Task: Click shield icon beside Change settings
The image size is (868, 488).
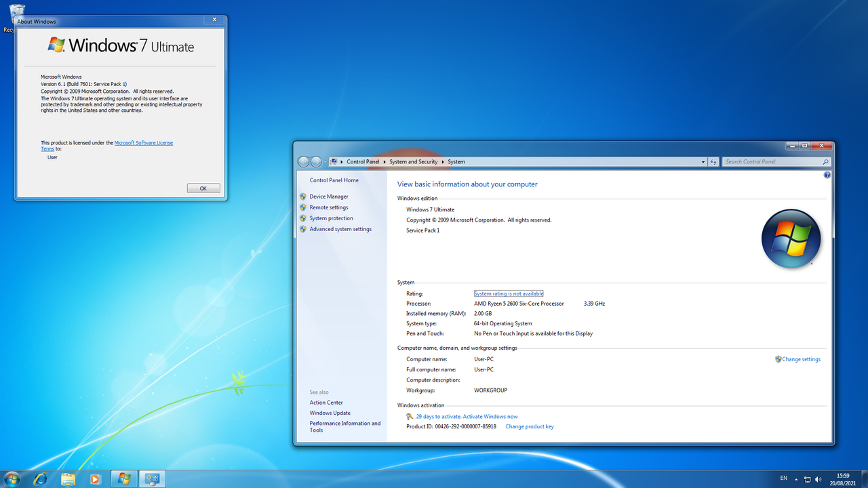Action: pyautogui.click(x=778, y=359)
